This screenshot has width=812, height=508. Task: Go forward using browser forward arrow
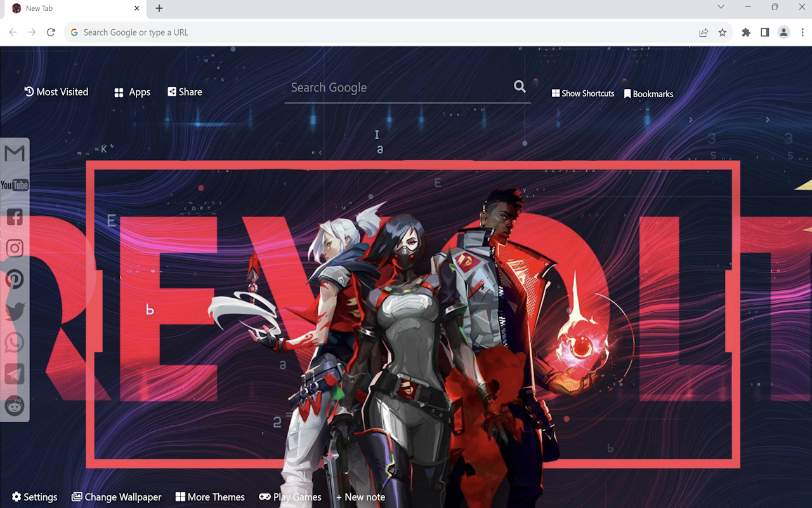tap(32, 32)
